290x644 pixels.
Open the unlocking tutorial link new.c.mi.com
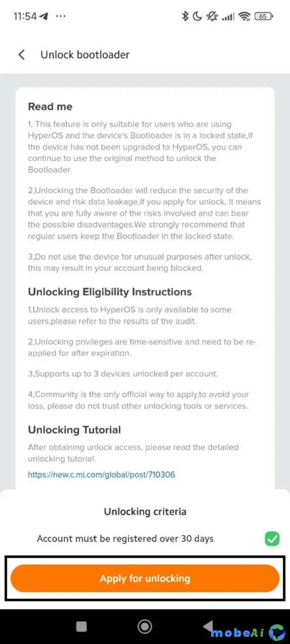point(101,474)
